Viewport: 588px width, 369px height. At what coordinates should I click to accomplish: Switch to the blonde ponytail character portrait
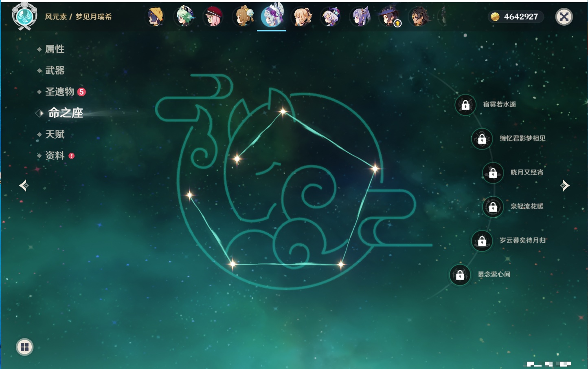(x=302, y=17)
